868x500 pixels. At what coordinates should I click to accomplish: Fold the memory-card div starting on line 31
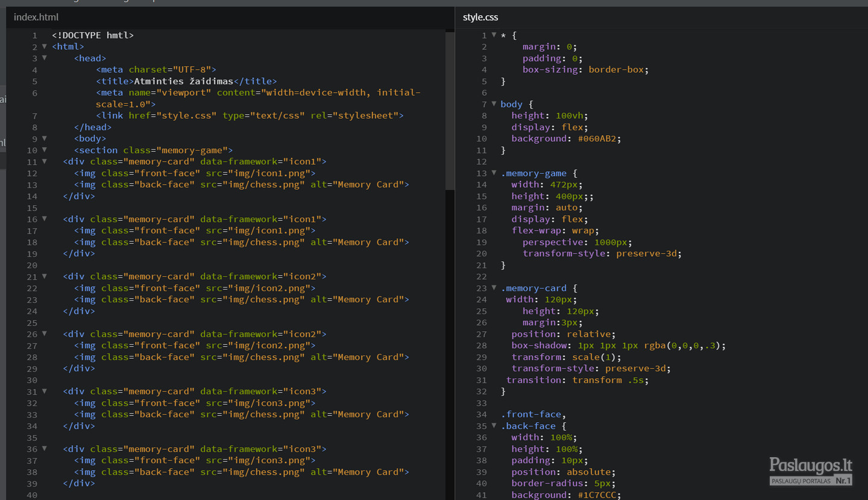44,391
